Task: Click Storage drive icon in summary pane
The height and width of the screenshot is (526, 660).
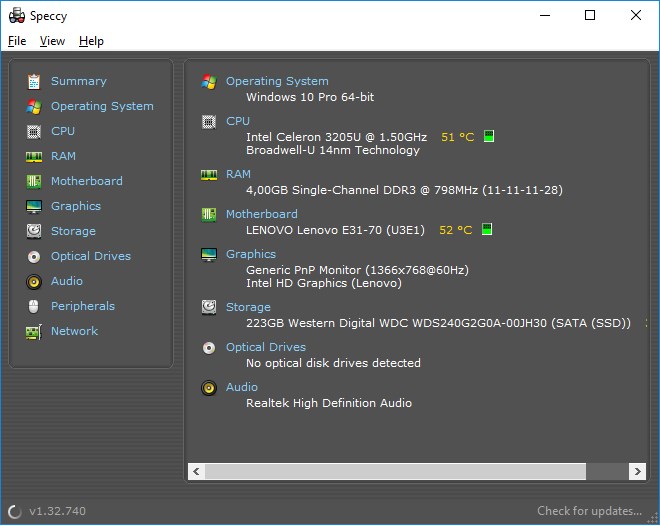Action: point(209,308)
